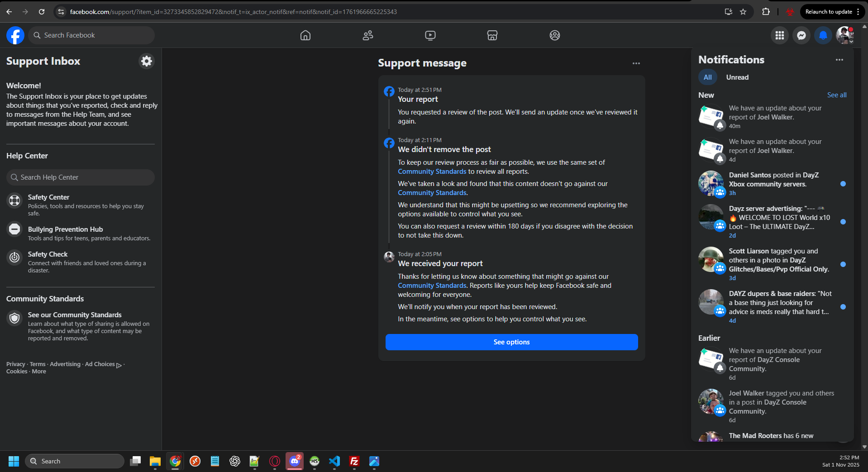Open DayZ Console Community report update notification
Screen dimensions: 868x472
pyautogui.click(x=773, y=364)
